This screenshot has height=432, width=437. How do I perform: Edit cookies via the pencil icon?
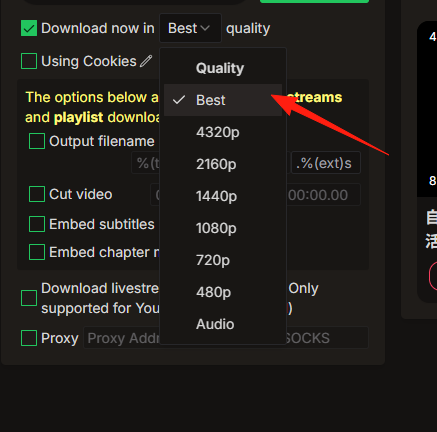tap(146, 61)
